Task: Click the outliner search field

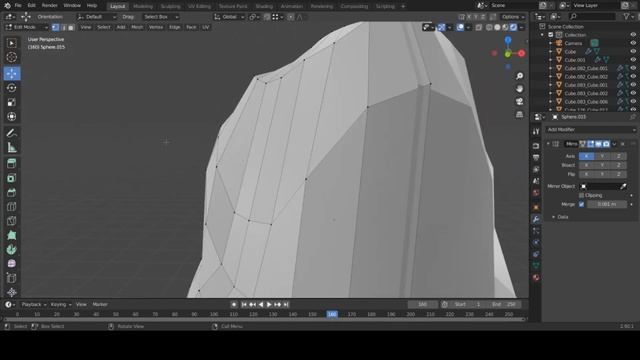Action: 592,16
